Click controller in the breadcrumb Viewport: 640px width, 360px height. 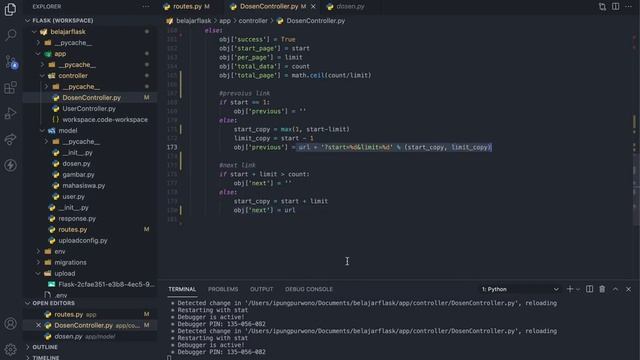pyautogui.click(x=253, y=20)
